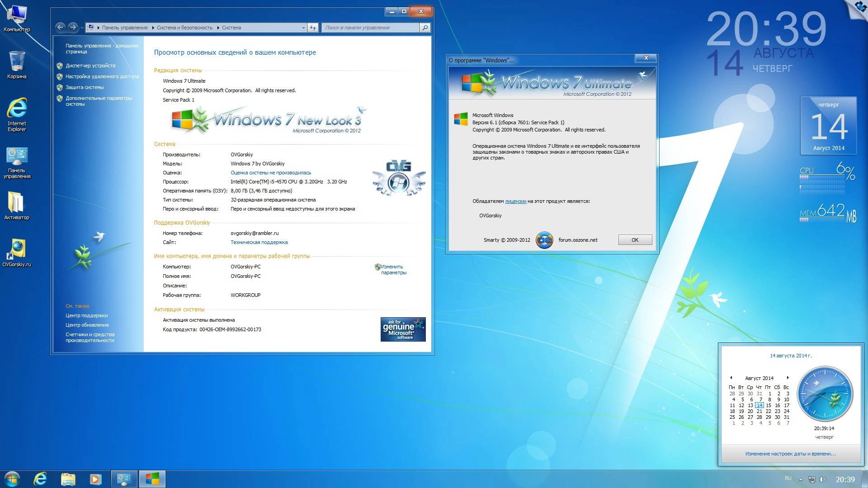Open Центр обновления link

87,325
